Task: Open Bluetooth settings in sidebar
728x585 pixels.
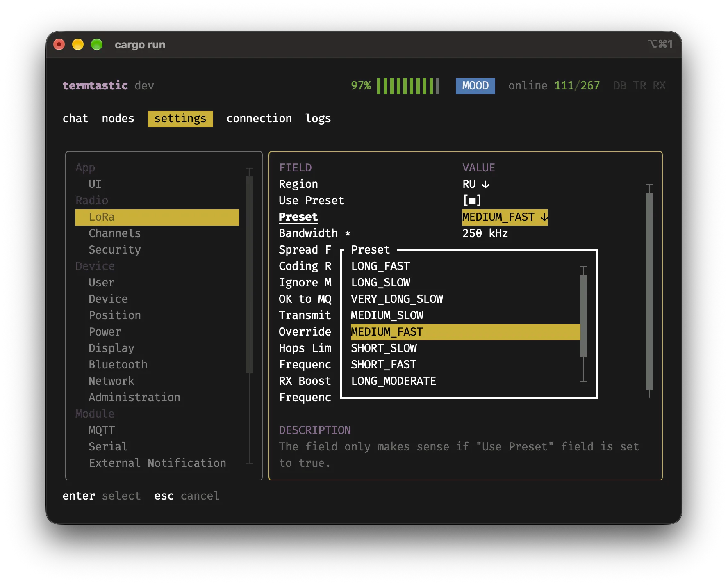Action: click(x=118, y=365)
